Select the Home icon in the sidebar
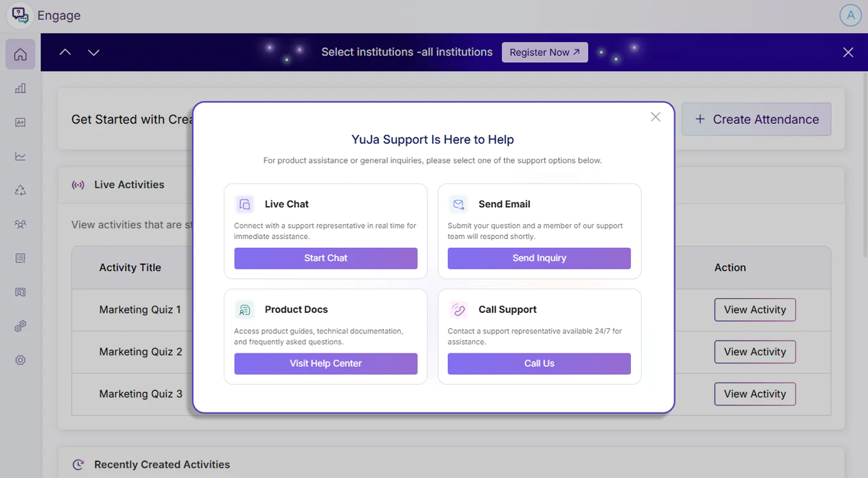 [x=20, y=54]
